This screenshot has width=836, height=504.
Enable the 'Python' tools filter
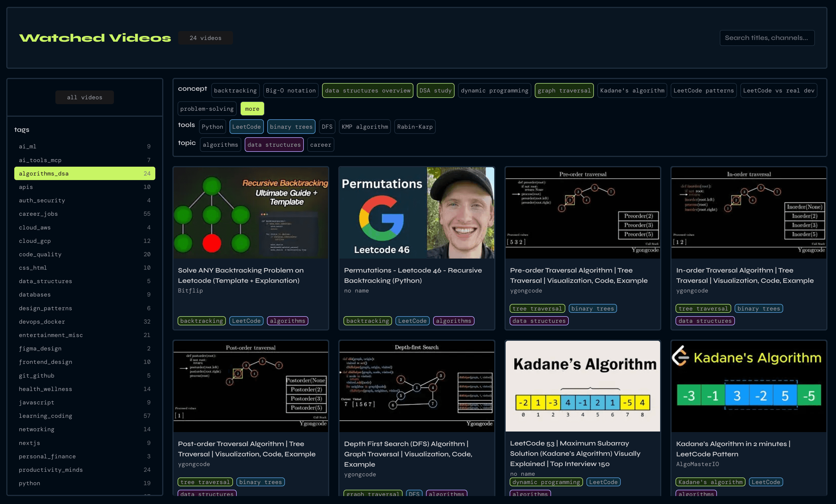pyautogui.click(x=212, y=126)
